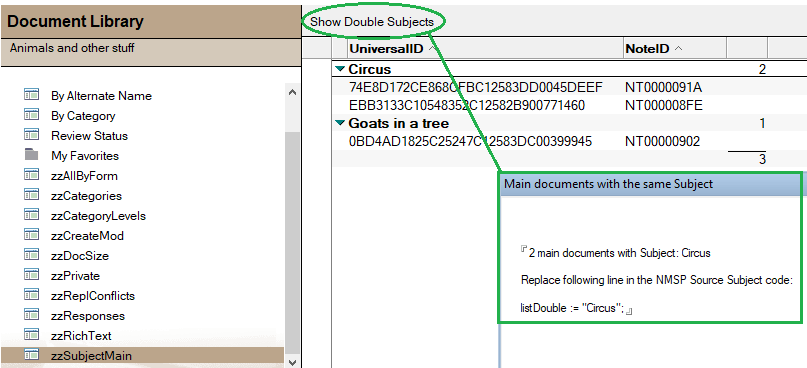
Task: Click the By Category view icon
Action: point(31,115)
